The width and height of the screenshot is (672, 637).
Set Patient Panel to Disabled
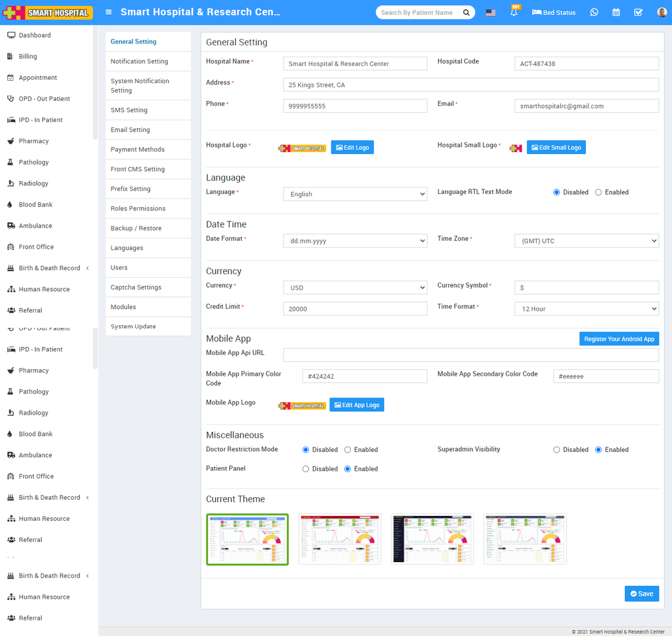(x=305, y=469)
